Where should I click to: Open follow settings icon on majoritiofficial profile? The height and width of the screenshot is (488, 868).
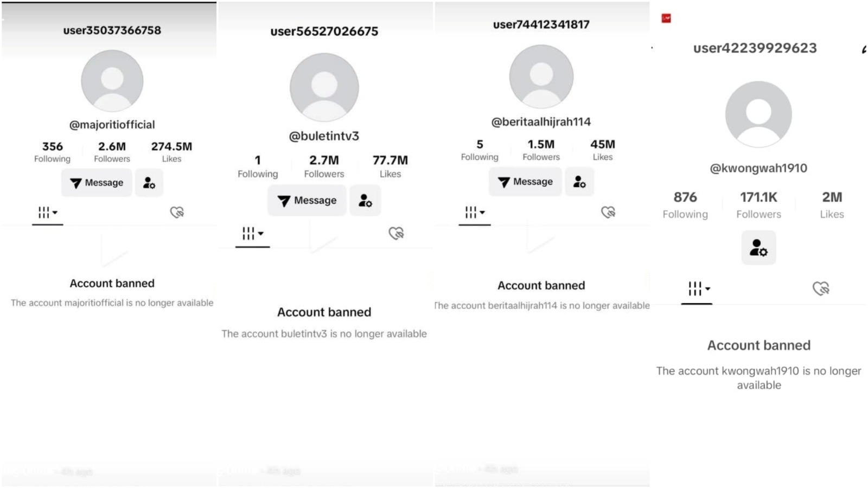point(149,183)
